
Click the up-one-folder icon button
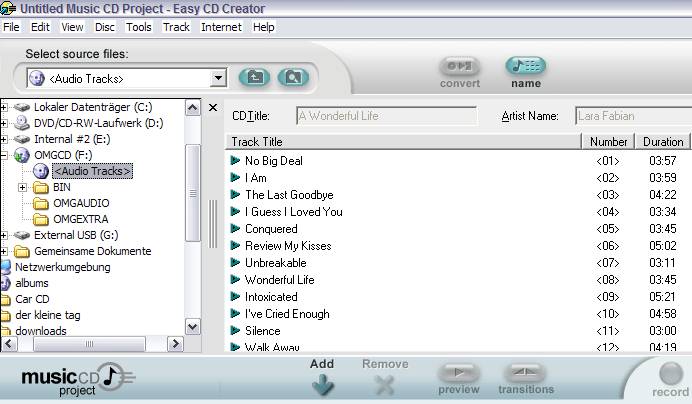pos(255,77)
